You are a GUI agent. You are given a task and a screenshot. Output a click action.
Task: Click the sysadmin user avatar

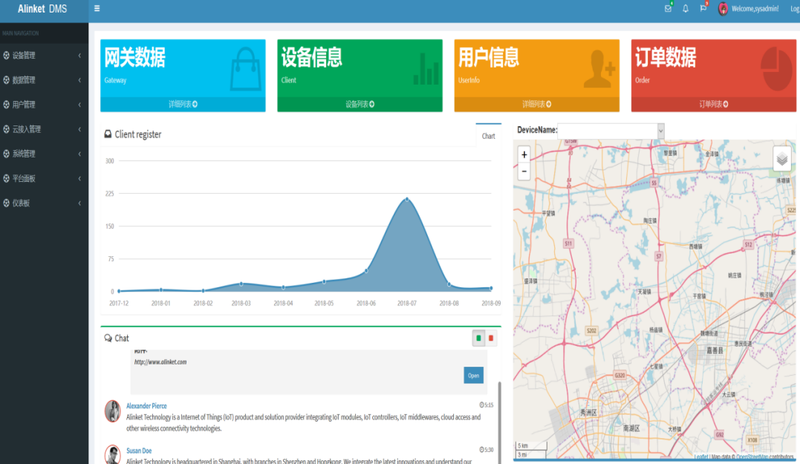pyautogui.click(x=722, y=9)
